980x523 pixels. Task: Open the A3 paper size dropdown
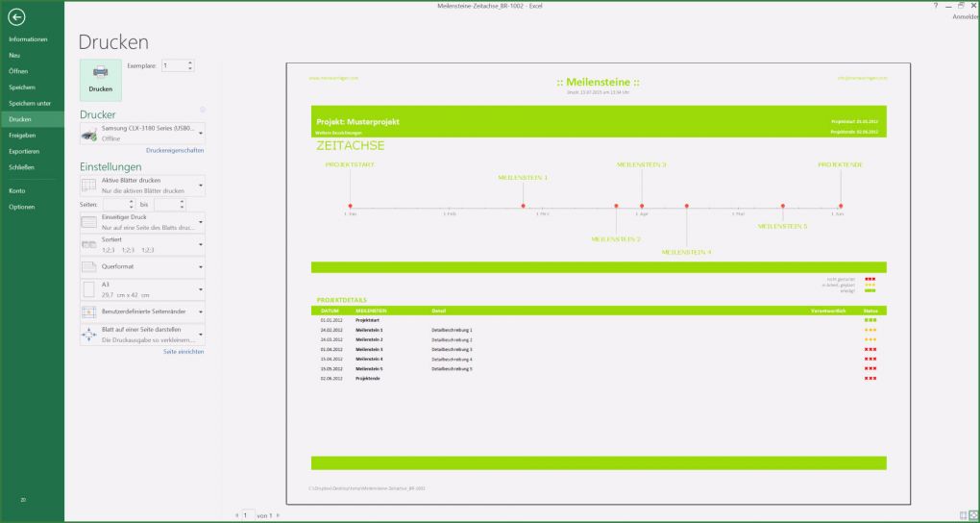(x=142, y=289)
